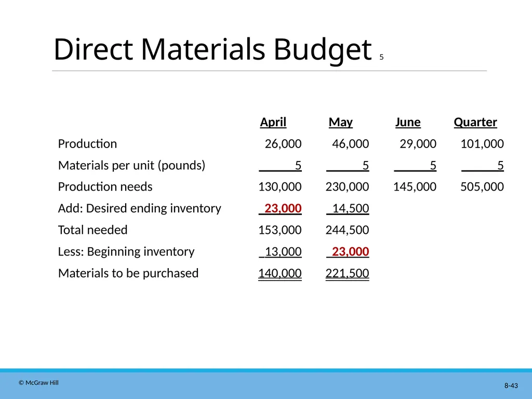The height and width of the screenshot is (399, 532).
Task: Click red May beginning inventory 23,000
Action: point(351,252)
